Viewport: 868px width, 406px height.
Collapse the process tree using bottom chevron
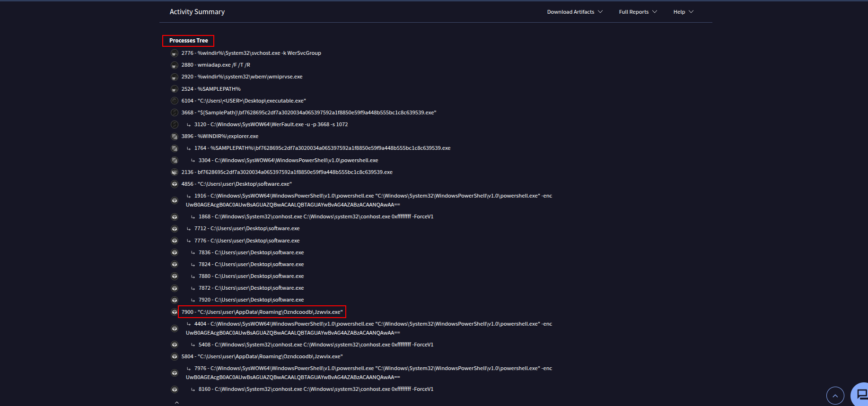pos(177,403)
